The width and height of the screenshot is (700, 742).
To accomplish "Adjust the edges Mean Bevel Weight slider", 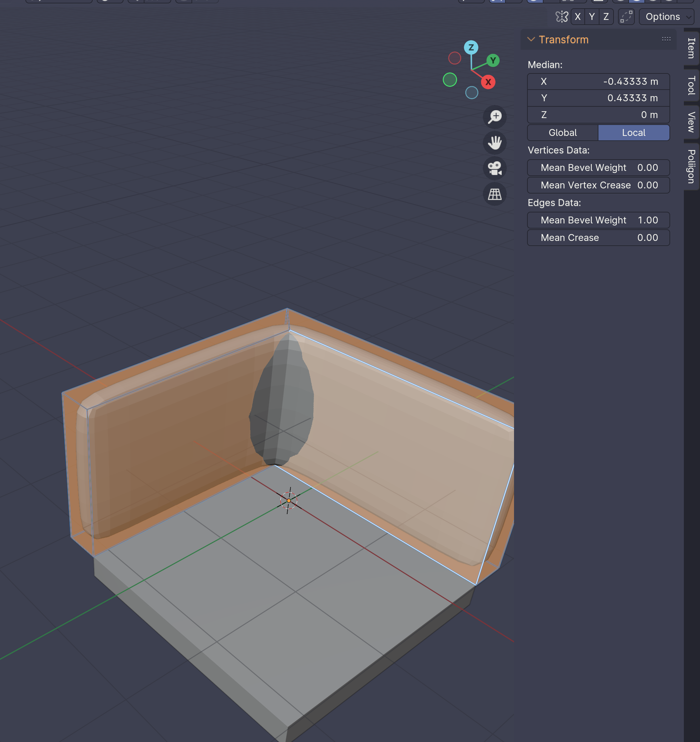I will point(598,220).
